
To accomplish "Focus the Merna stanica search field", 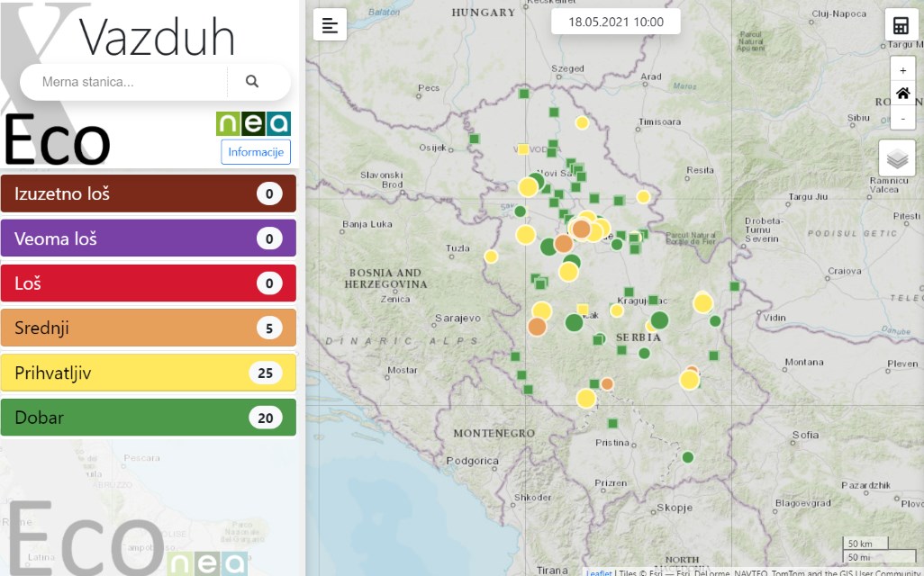I will (125, 82).
